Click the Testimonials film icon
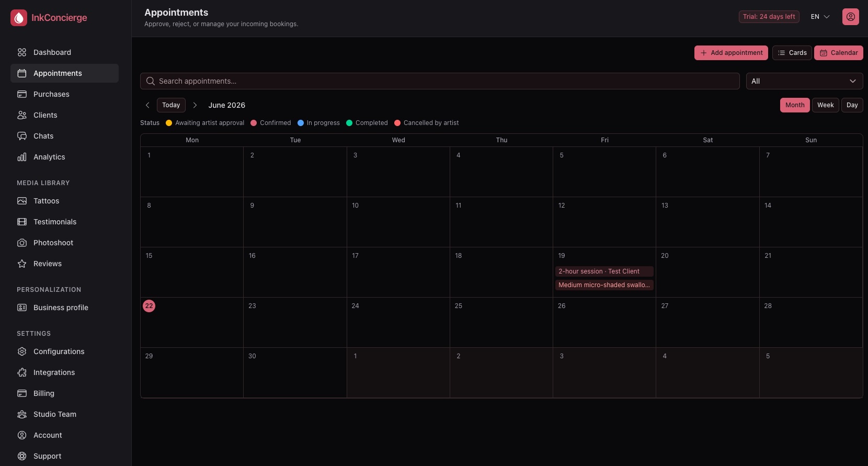This screenshot has width=868, height=466. (x=22, y=222)
